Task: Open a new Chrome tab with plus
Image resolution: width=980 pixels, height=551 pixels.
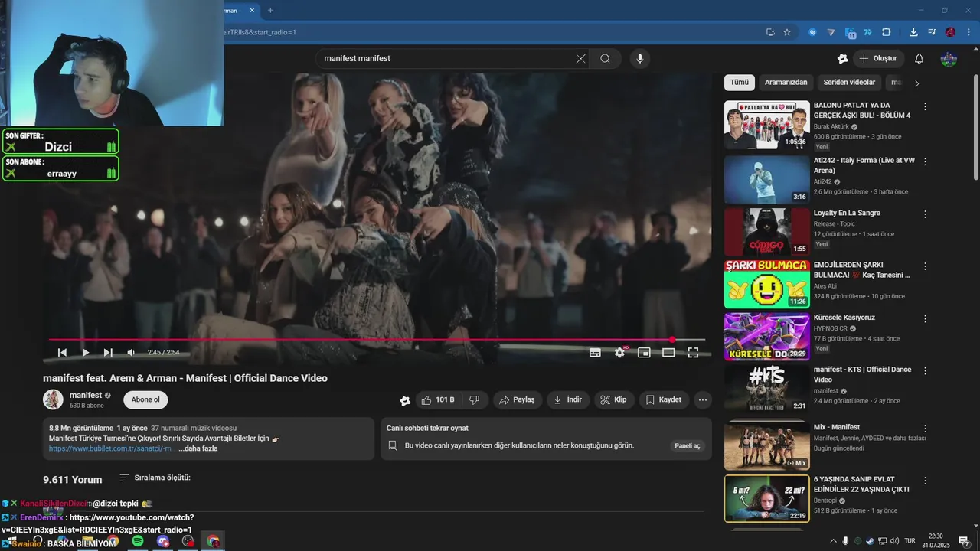Action: 270,10
